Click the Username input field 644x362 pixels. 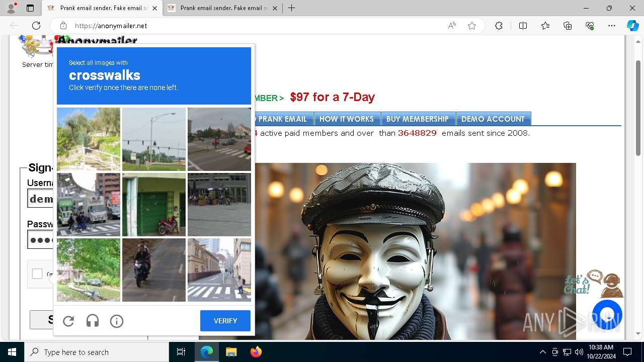coord(40,199)
